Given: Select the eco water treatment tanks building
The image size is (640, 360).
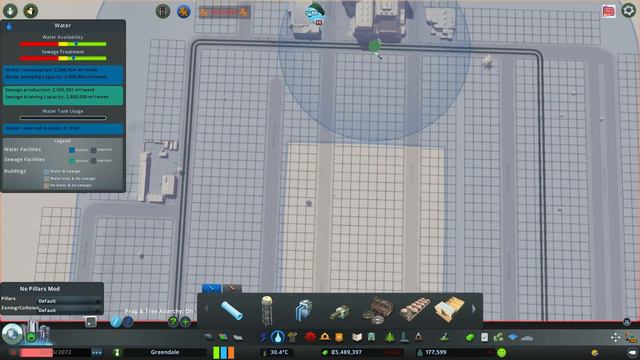Looking at the screenshot, I should (x=415, y=309).
